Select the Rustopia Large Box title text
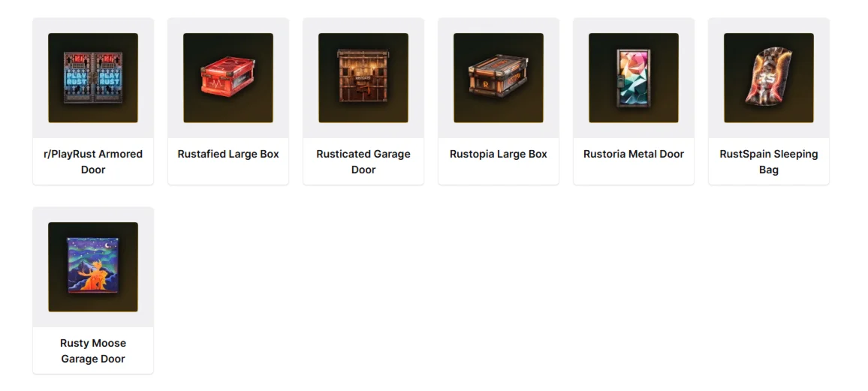Viewport: 868px width, 391px height. 499,154
